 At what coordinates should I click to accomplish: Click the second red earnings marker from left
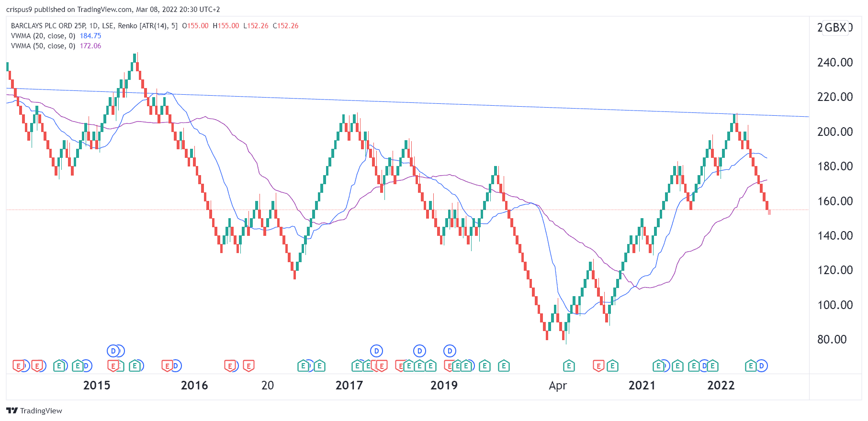37,366
